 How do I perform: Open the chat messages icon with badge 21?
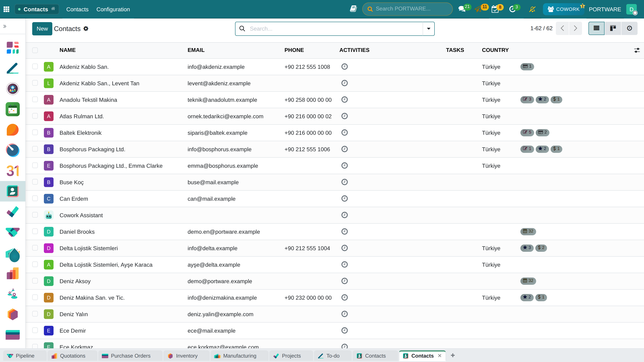462,9
